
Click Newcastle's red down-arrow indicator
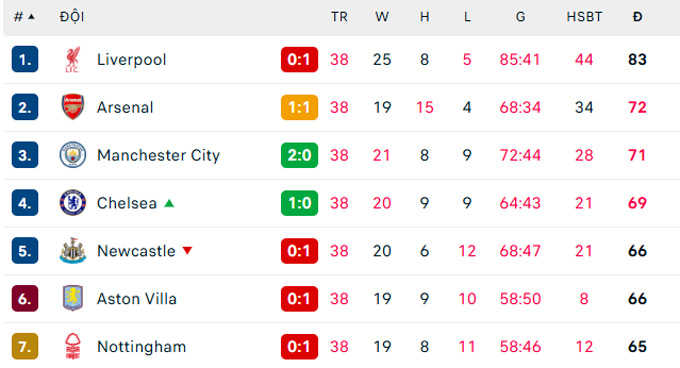tap(187, 251)
